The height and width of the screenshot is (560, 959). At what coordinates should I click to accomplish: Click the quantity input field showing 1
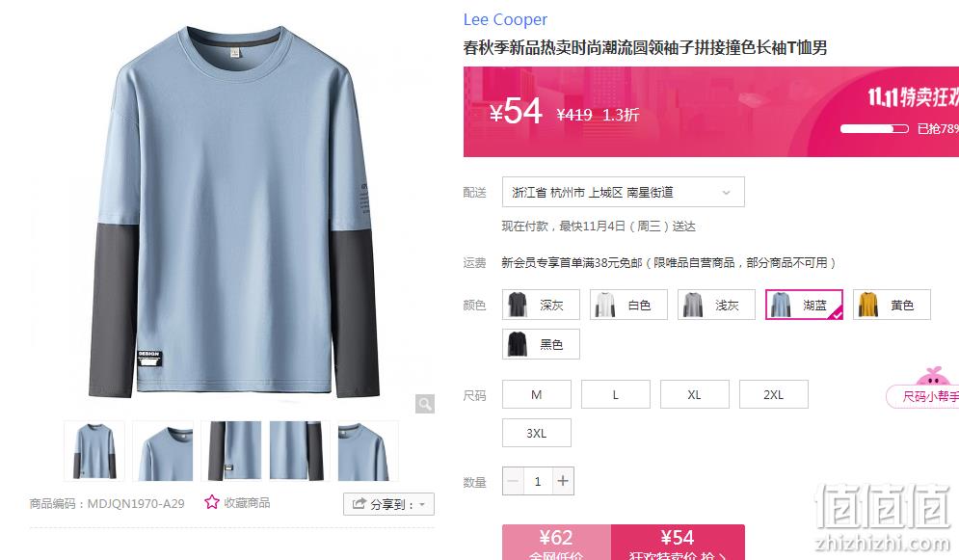point(538,481)
